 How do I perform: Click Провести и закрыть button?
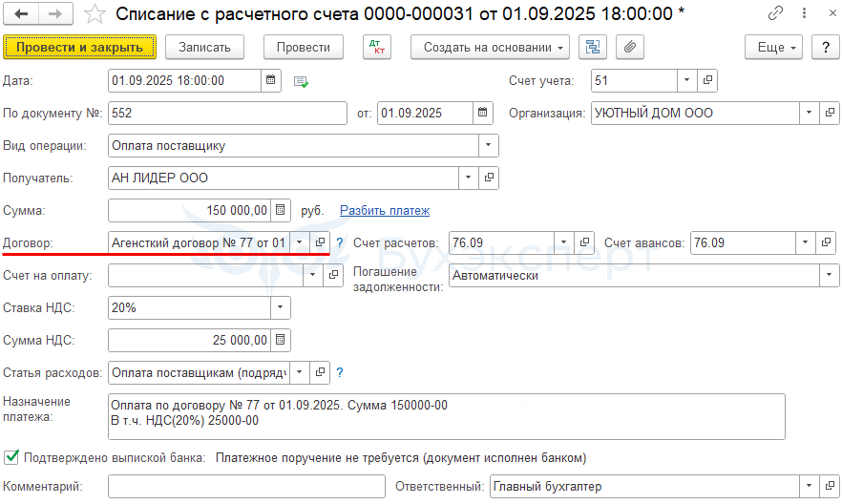point(79,47)
